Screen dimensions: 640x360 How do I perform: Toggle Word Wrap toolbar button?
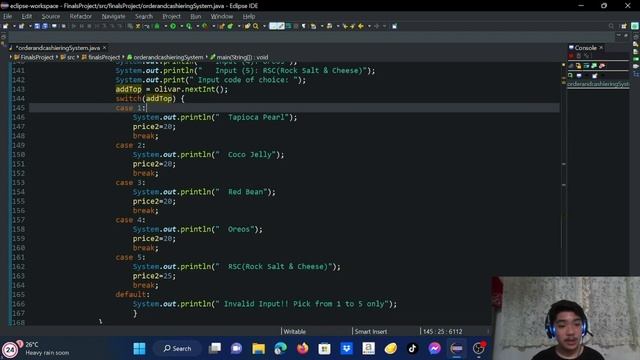[x=289, y=26]
